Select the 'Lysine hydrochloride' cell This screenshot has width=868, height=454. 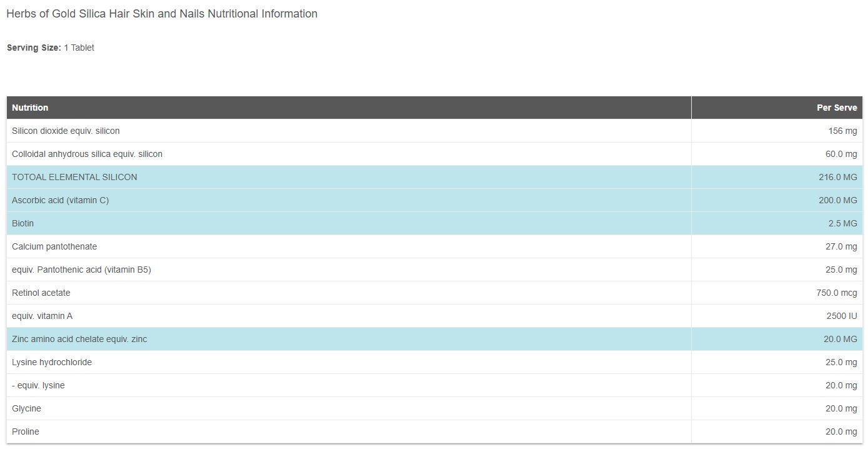349,362
